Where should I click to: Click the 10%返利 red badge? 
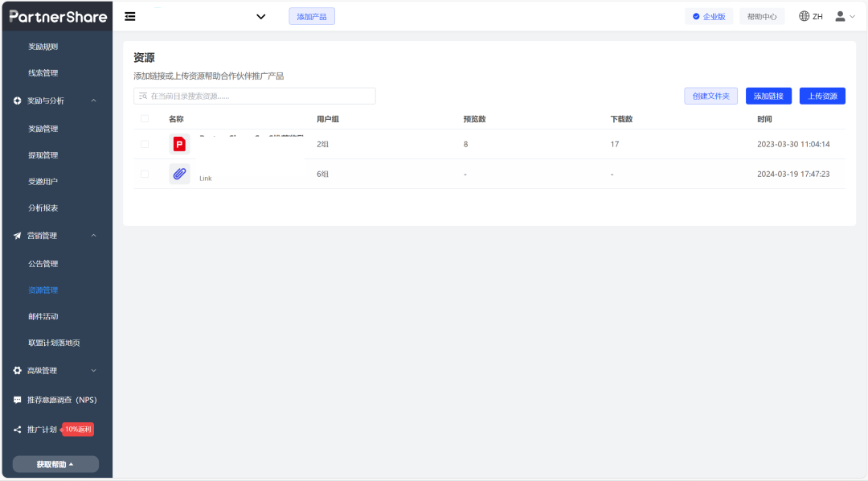[x=77, y=430]
